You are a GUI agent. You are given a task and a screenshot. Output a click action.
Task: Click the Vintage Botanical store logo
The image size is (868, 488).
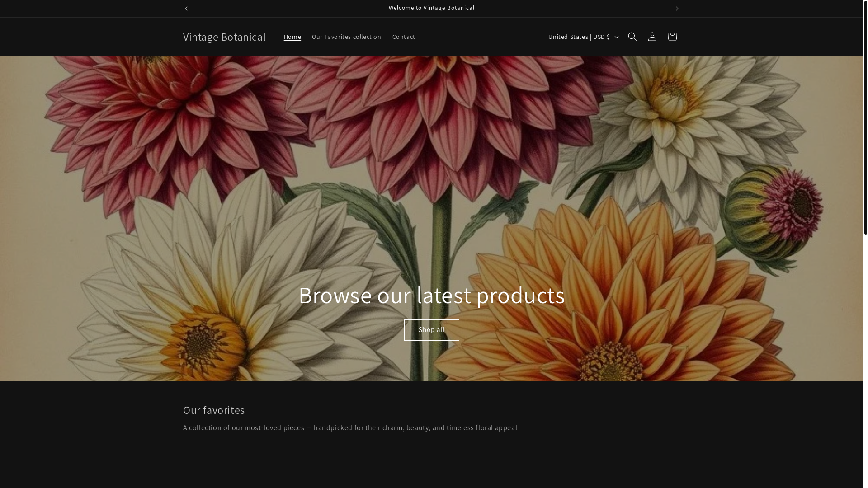pyautogui.click(x=224, y=37)
